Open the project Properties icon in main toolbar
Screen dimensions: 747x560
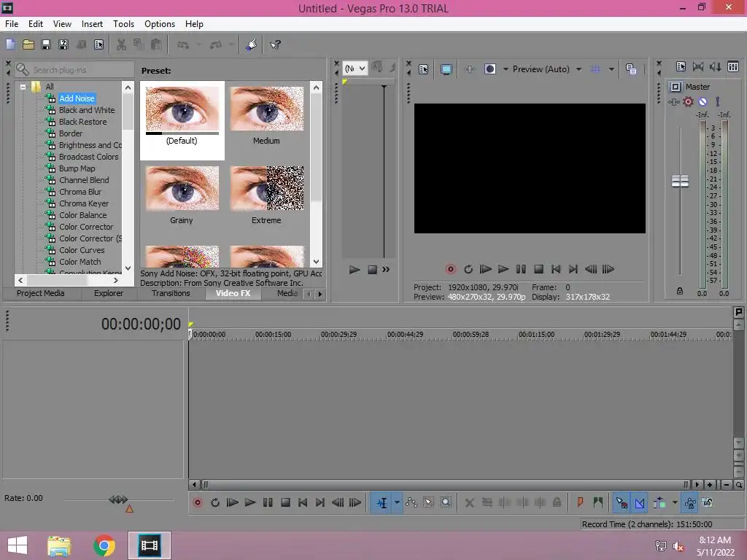[98, 44]
